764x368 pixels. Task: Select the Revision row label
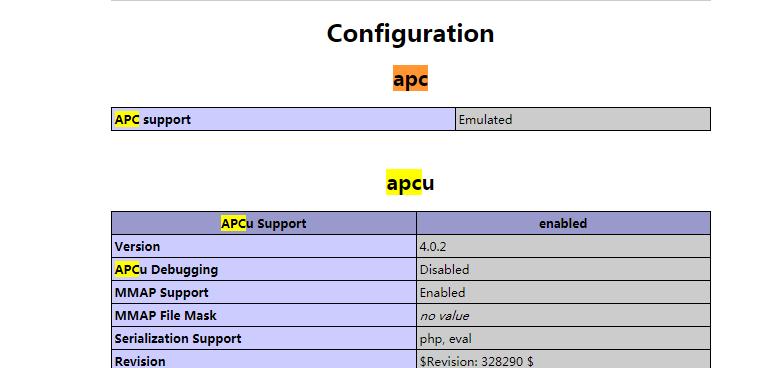coord(264,359)
